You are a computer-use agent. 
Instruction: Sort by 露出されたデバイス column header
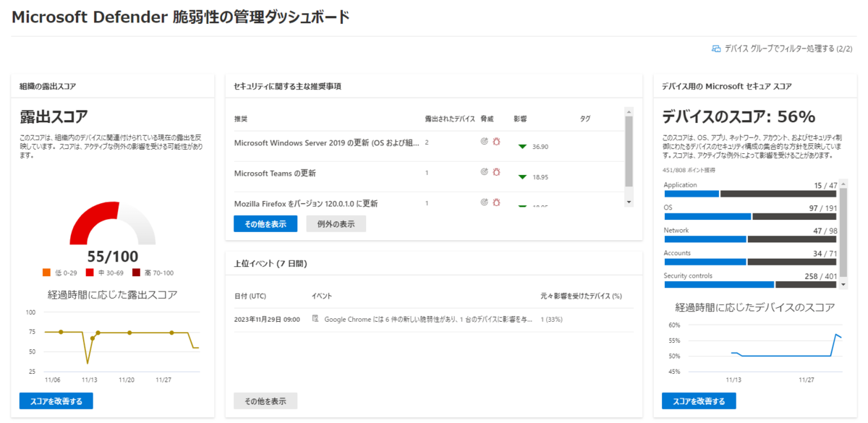450,119
